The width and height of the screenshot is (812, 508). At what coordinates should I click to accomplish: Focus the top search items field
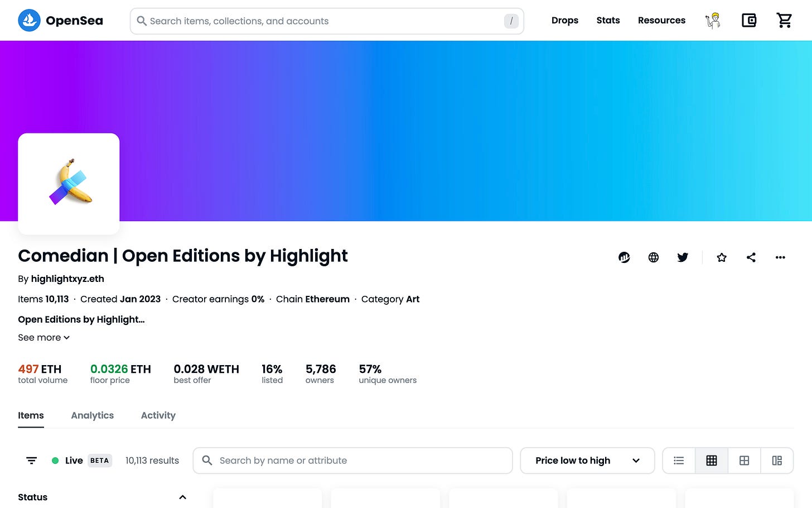click(x=327, y=21)
